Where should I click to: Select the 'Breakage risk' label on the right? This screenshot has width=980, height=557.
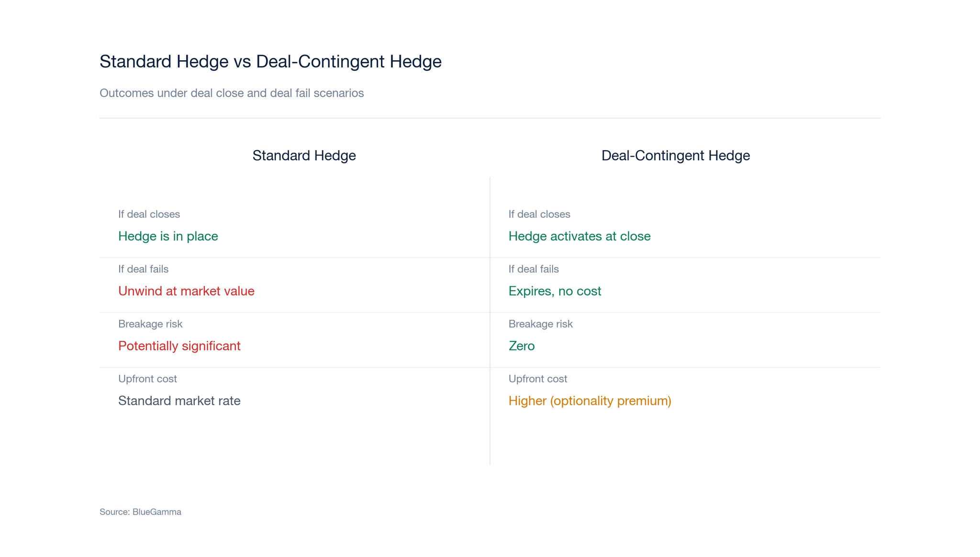coord(541,324)
